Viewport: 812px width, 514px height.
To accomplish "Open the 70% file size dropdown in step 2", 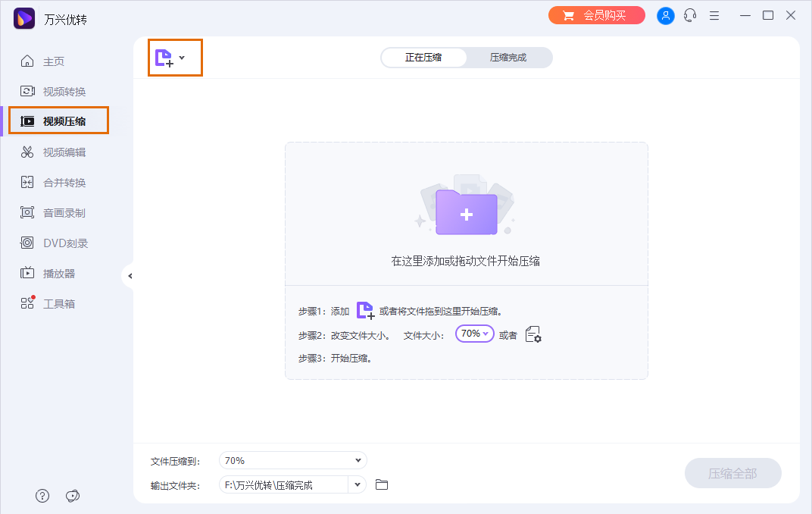I will 474,334.
